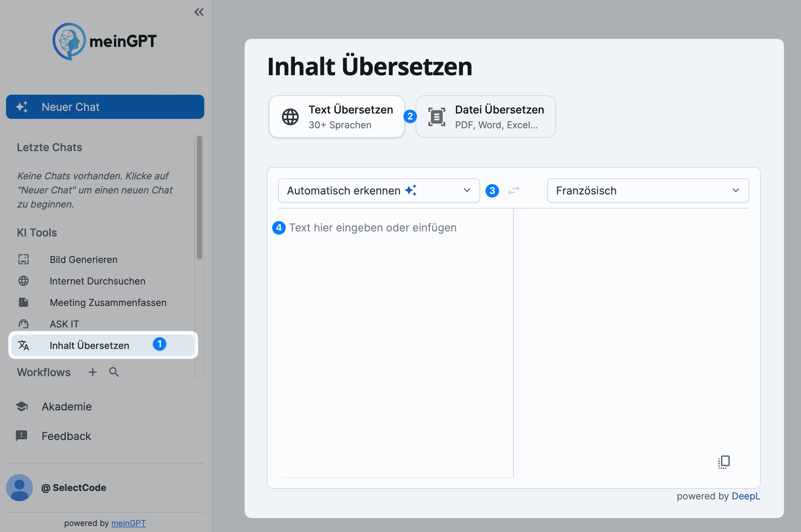This screenshot has width=801, height=532.
Task: Click the copy translation icon
Action: pyautogui.click(x=724, y=462)
